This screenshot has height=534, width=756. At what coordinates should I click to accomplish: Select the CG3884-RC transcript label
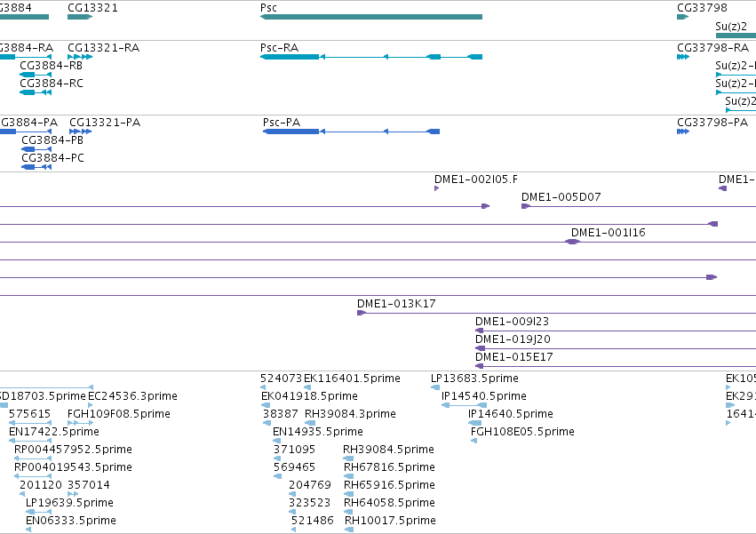(x=52, y=84)
